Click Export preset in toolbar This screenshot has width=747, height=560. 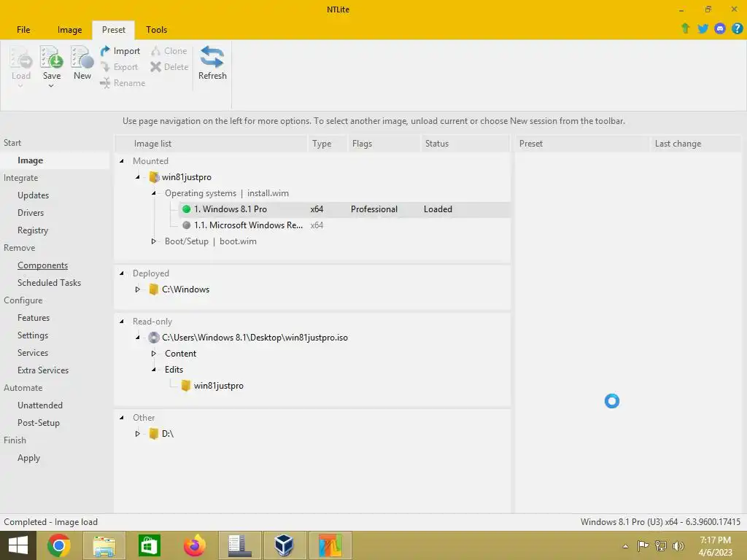[119, 67]
